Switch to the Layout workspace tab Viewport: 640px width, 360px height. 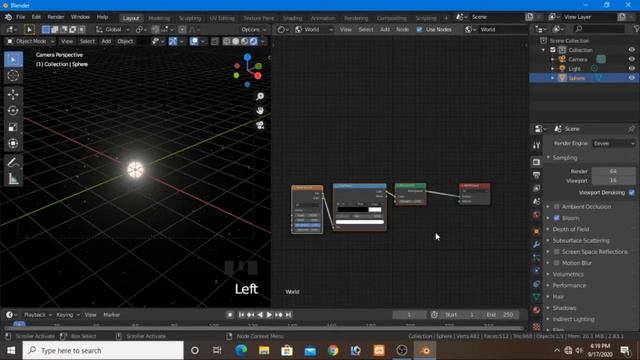point(131,18)
